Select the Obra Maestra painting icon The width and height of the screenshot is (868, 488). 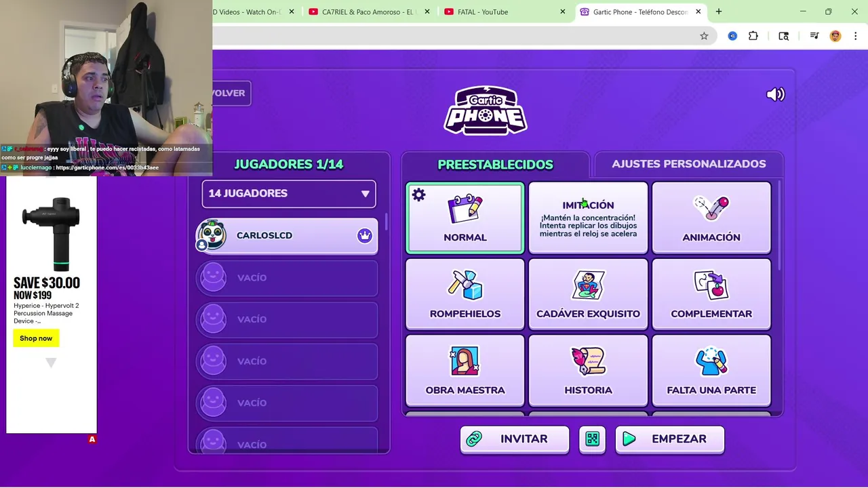[465, 361]
